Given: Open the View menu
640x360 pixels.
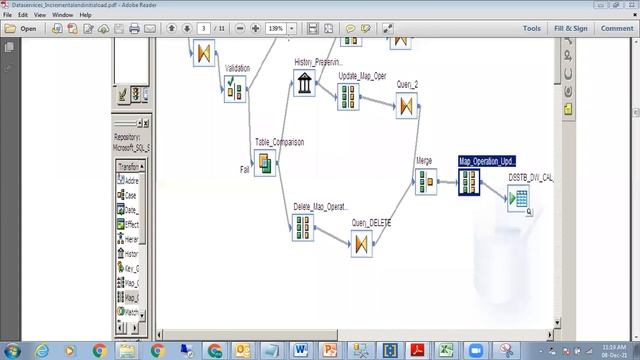Looking at the screenshot, I should [40, 15].
